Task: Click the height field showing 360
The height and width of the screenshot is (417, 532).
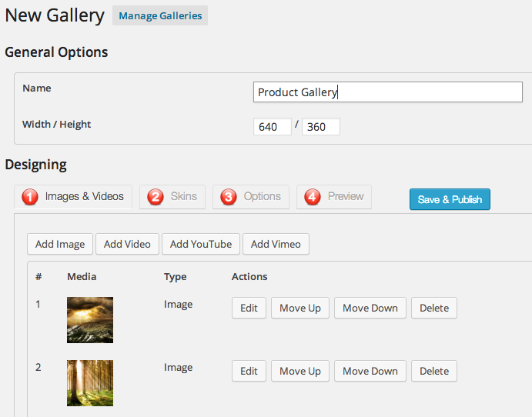Action: click(321, 127)
